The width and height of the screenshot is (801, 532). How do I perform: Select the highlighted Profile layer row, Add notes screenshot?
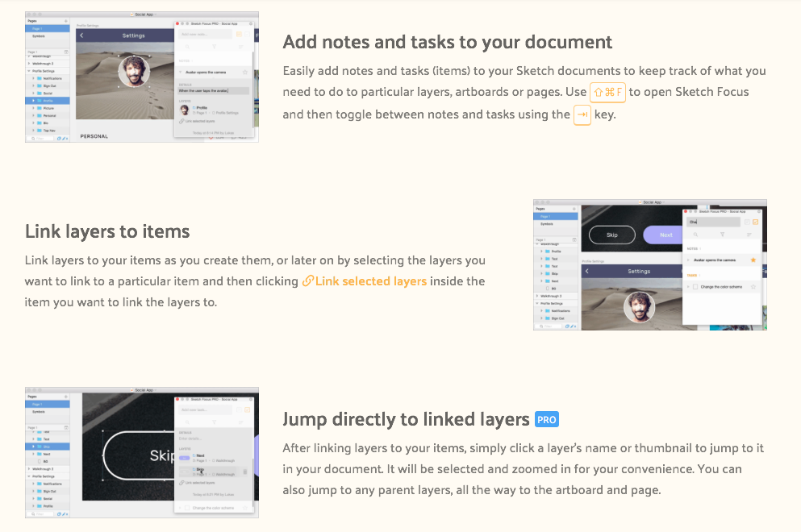(48, 101)
